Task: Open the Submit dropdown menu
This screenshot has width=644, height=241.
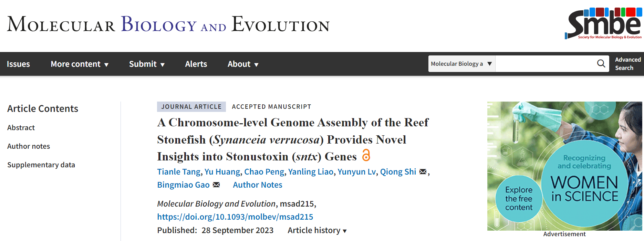Action: (147, 64)
